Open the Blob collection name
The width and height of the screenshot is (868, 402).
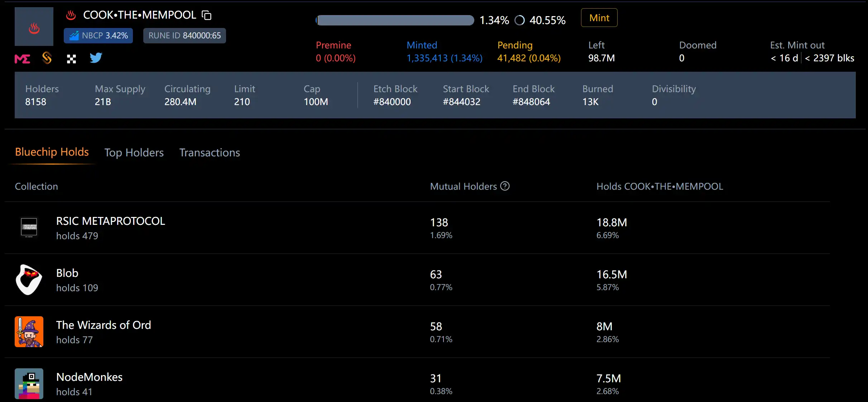point(67,273)
